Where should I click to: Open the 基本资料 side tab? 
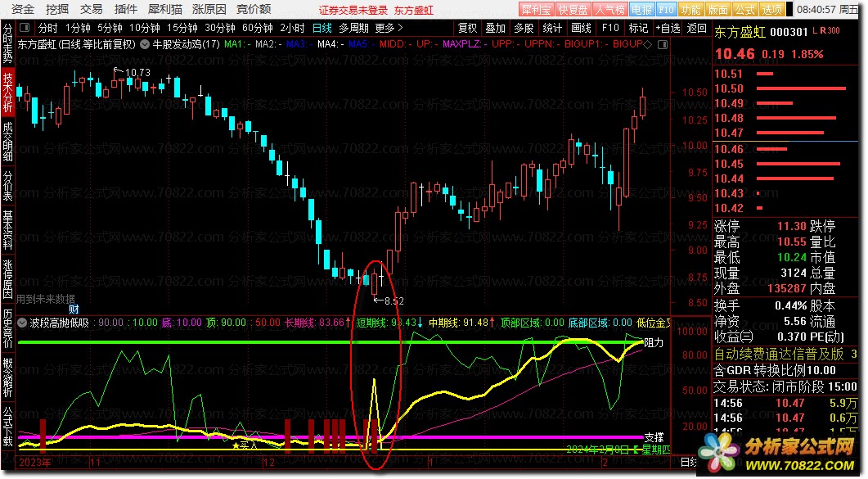coord(7,230)
